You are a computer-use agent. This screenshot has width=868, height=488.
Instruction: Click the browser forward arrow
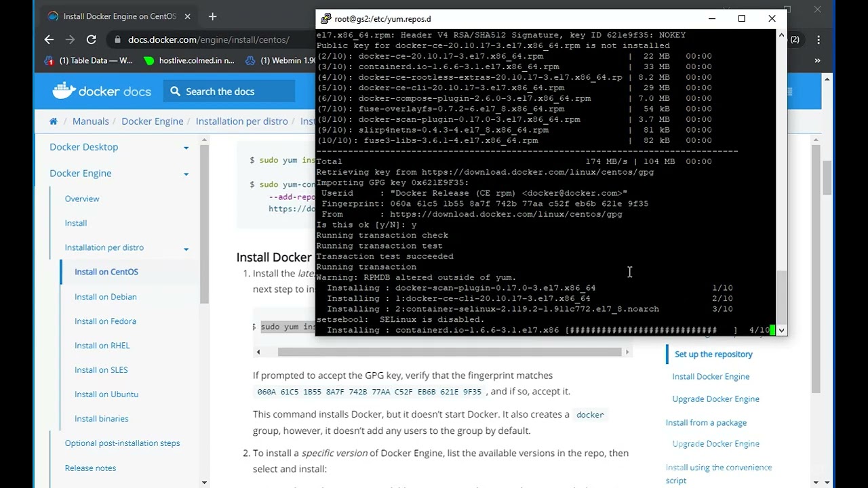point(70,39)
